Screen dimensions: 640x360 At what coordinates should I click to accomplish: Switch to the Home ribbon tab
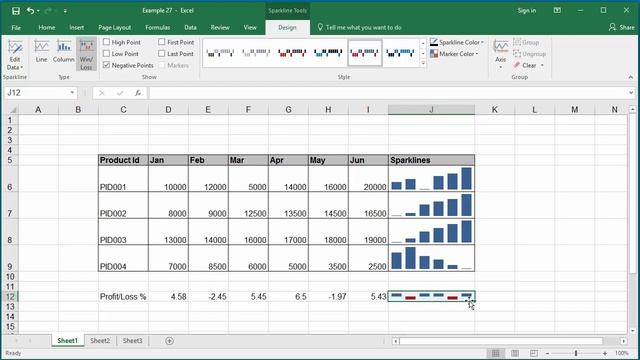47,27
